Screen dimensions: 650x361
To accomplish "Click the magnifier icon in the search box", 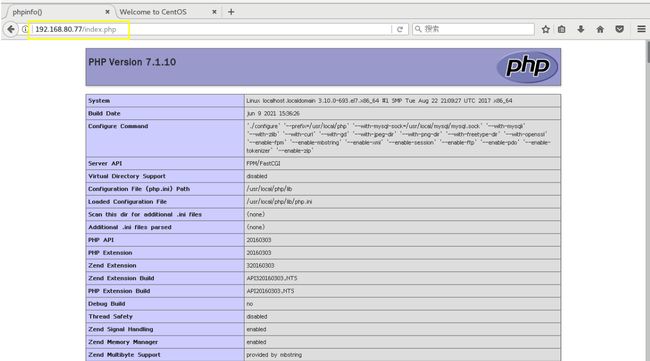I will [x=418, y=29].
